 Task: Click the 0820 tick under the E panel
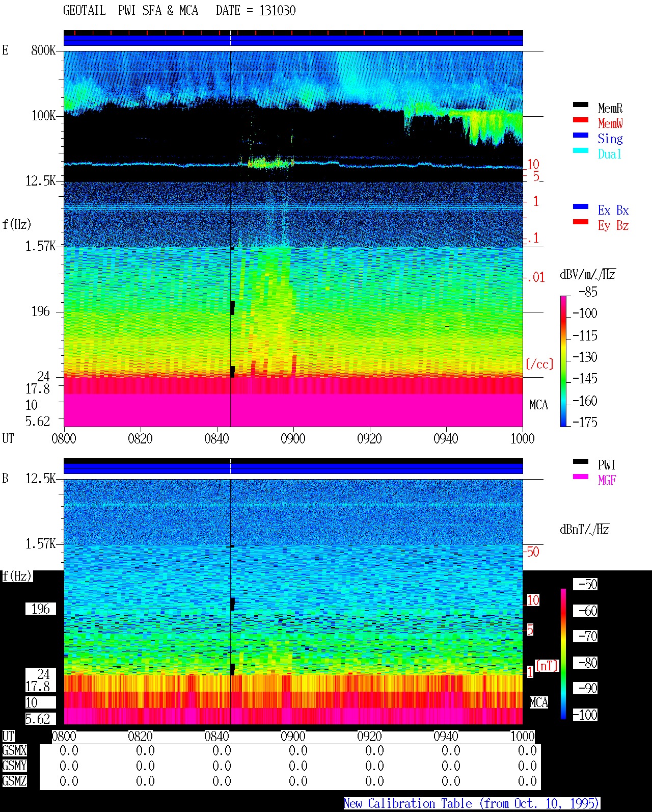pos(140,438)
